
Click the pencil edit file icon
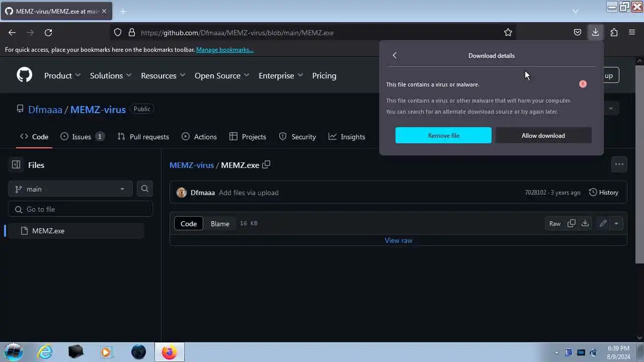click(x=603, y=223)
